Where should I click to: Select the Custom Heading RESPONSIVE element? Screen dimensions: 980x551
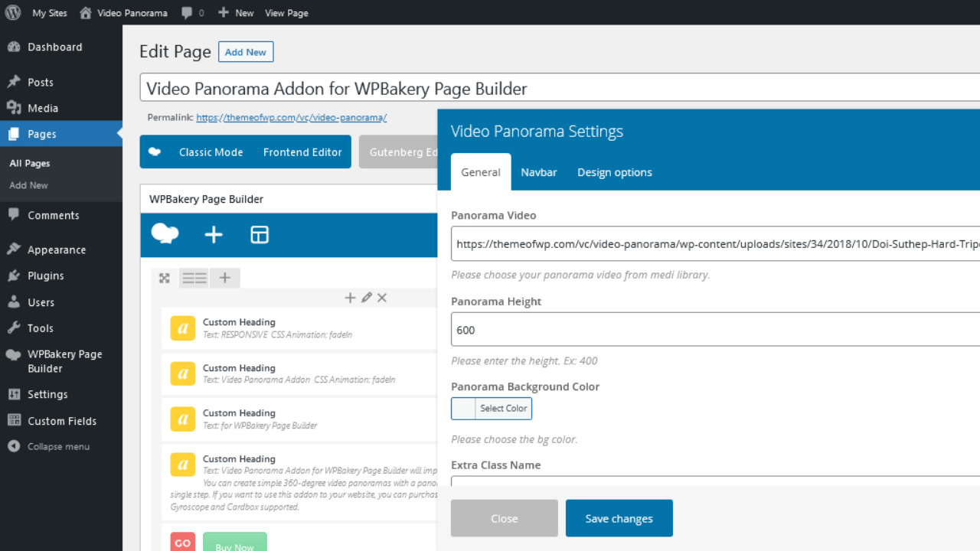[x=299, y=328]
